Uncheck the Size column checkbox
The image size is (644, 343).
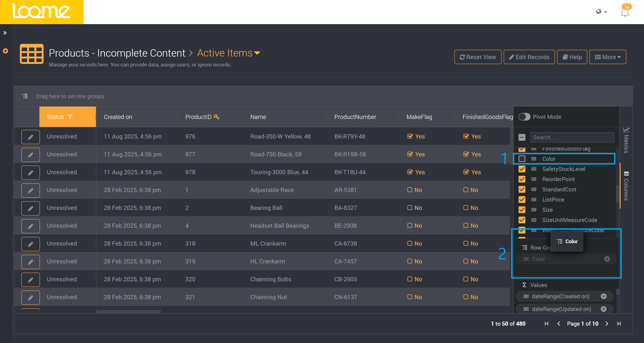(x=522, y=210)
